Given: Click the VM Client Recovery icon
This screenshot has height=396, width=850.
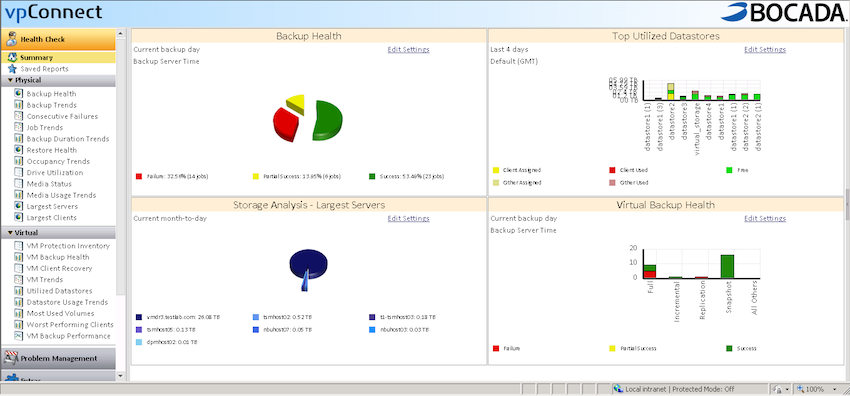Looking at the screenshot, I should pos(18,269).
